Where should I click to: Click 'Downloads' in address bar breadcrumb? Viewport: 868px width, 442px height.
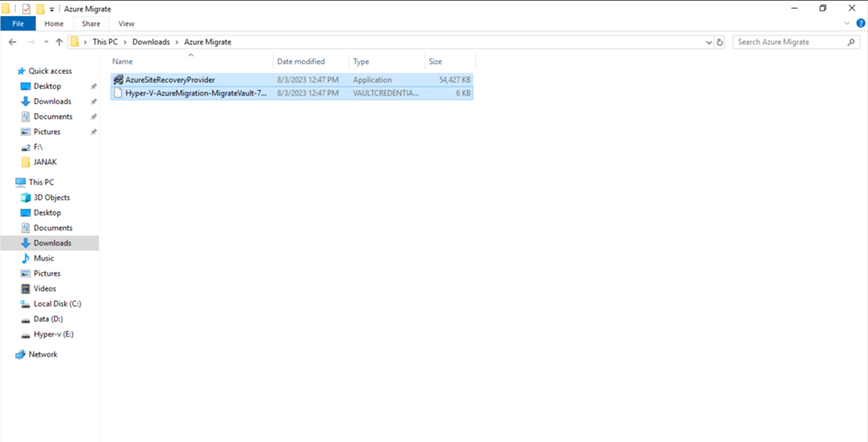151,42
